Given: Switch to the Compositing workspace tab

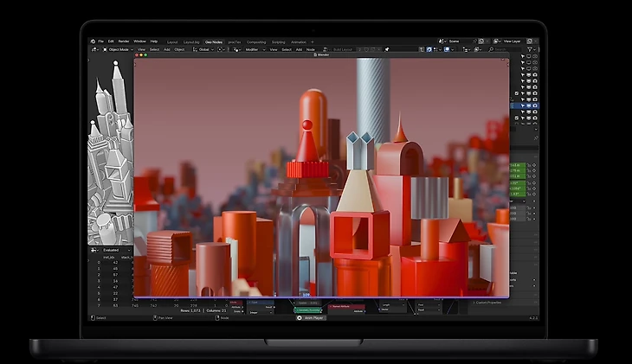Looking at the screenshot, I should pyautogui.click(x=256, y=42).
